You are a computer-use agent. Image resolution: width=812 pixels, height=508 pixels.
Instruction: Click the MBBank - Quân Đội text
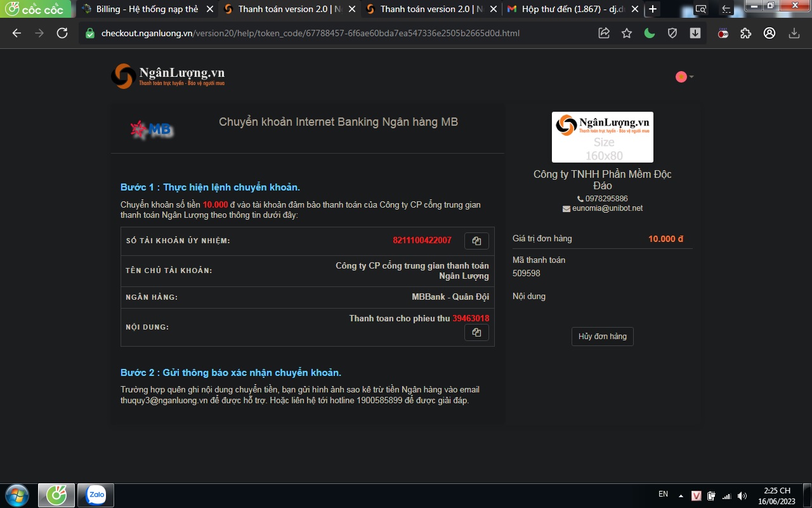tap(450, 297)
